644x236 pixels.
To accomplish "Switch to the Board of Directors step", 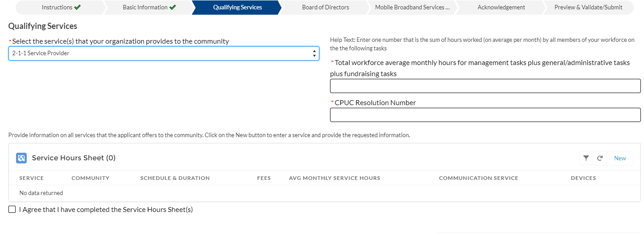I will tap(325, 7).
